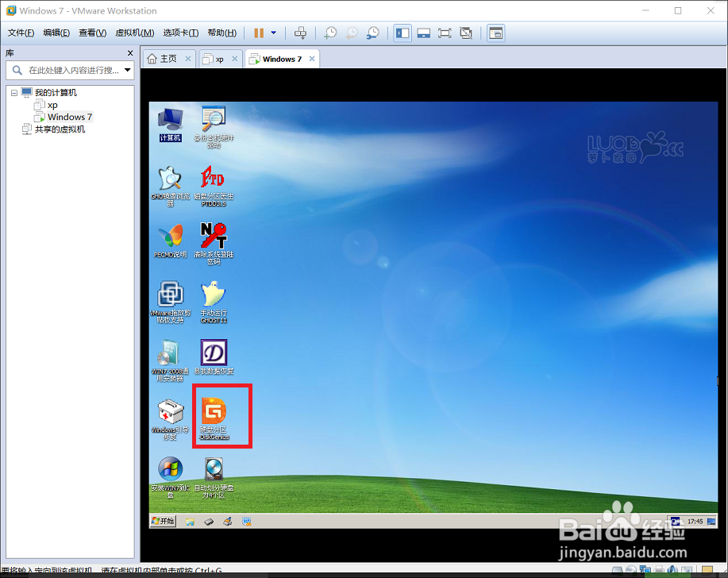This screenshot has height=578, width=728.
Task: Open the 选项卡(T) menu
Action: coord(180,33)
